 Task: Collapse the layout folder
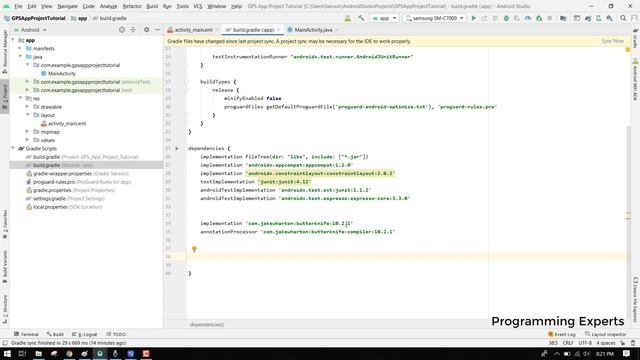tap(28, 115)
